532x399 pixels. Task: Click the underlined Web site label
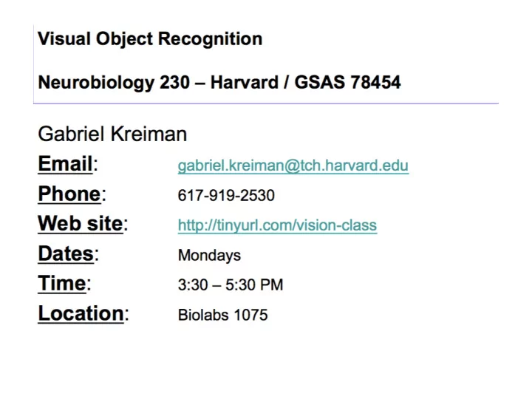[x=81, y=224]
